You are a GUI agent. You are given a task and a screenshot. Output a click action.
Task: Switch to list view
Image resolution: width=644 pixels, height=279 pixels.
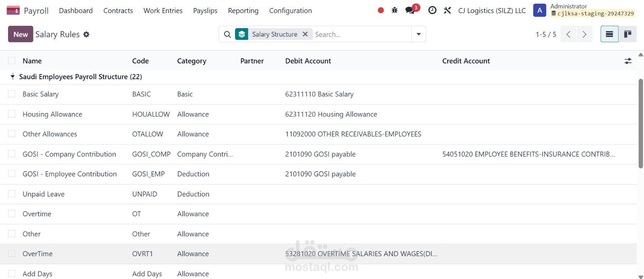pos(609,34)
